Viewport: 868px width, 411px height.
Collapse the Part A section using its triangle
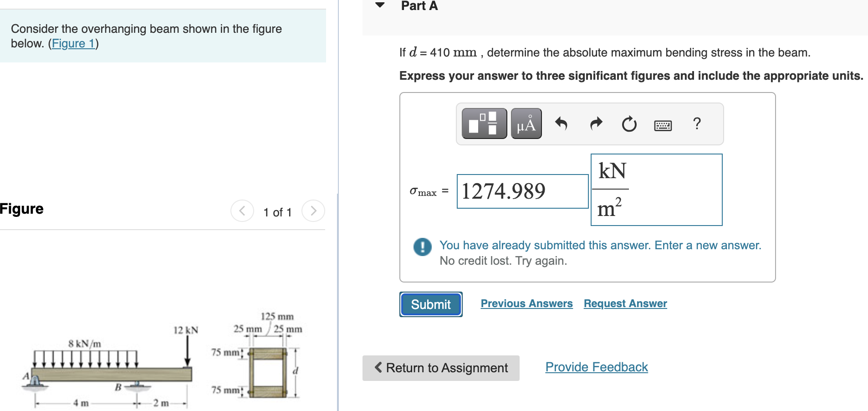[379, 5]
